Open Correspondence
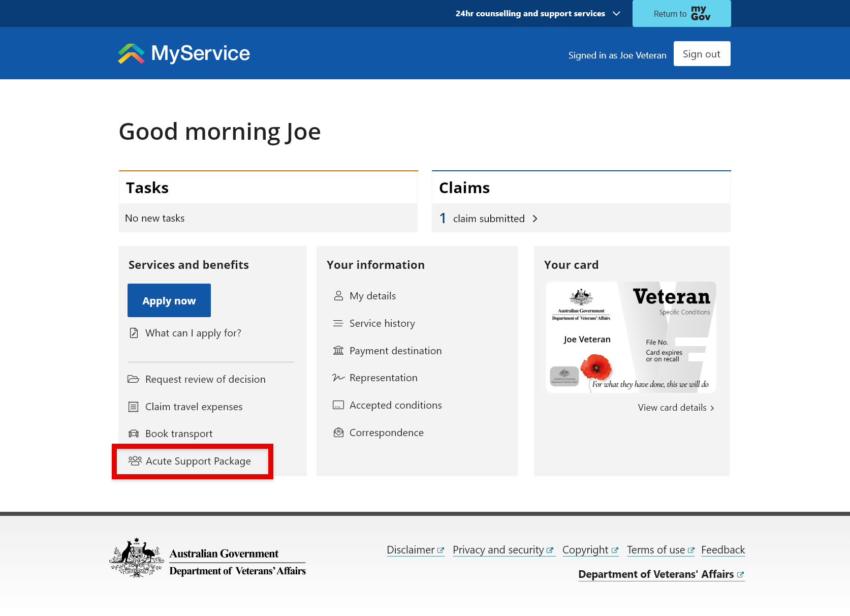Viewport: 850px width, 616px height. [386, 433]
